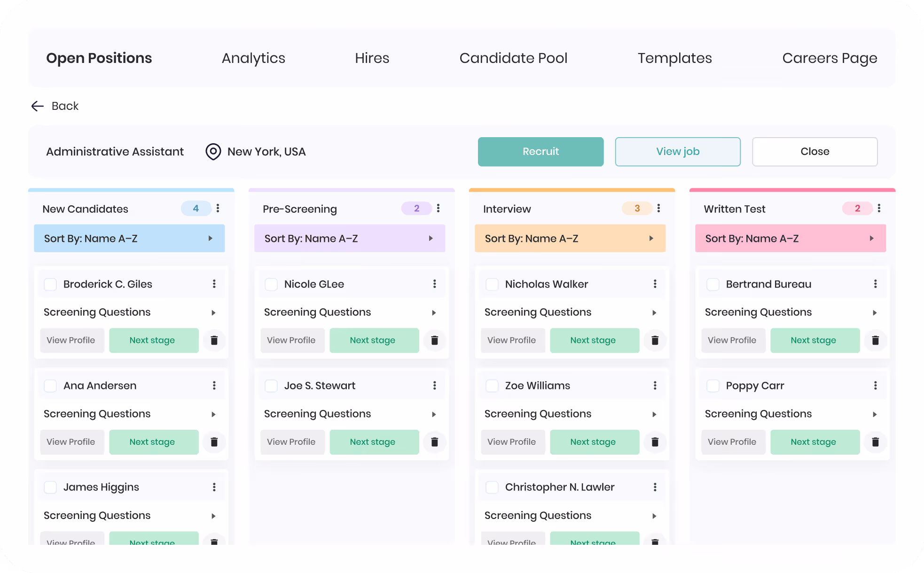Screen dimensions: 924x573
Task: Delete Ana Andersen with trash icon
Action: 214,442
